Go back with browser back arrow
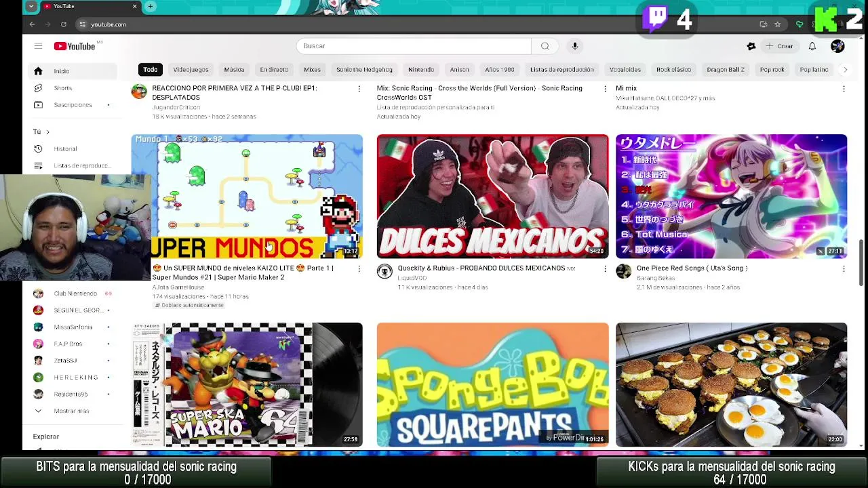868x488 pixels. click(32, 24)
